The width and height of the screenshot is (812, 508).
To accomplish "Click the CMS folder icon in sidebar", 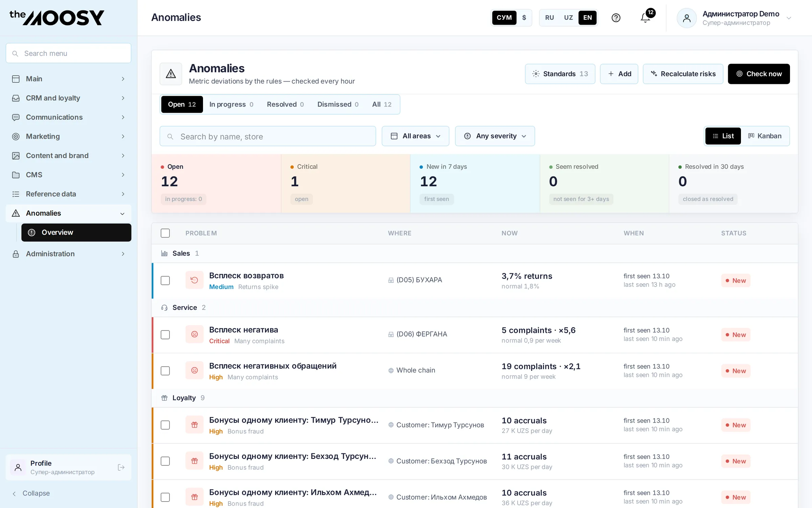I will point(16,175).
